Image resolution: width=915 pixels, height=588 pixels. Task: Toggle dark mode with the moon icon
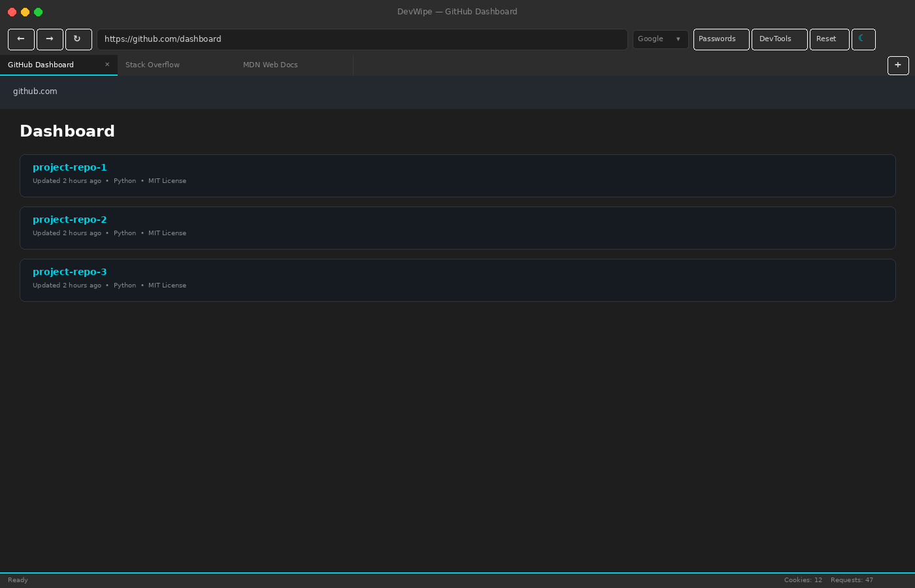pos(863,39)
